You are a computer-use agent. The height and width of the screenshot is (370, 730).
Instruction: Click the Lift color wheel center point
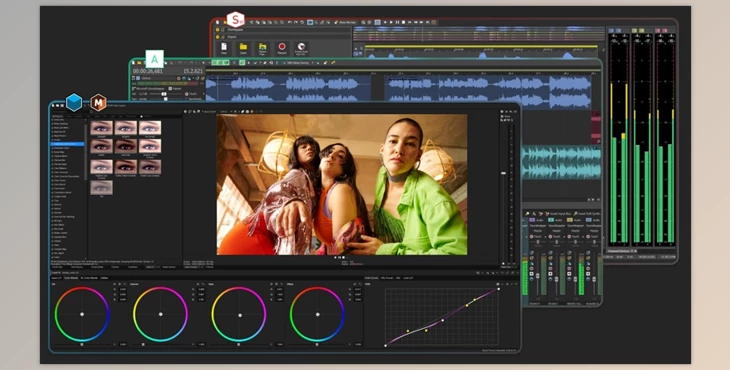[x=82, y=314]
